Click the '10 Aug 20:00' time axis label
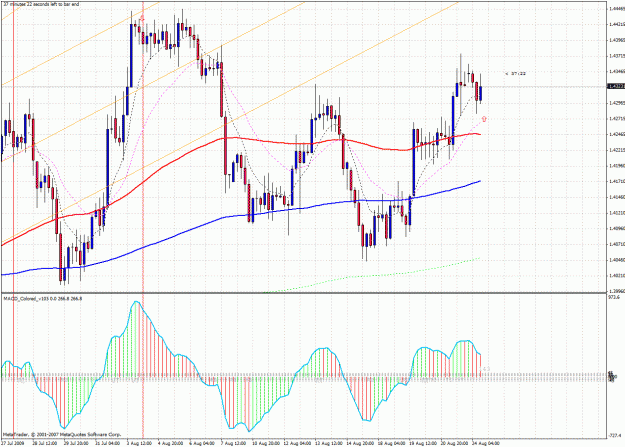The width and height of the screenshot is (625, 447). [x=265, y=443]
